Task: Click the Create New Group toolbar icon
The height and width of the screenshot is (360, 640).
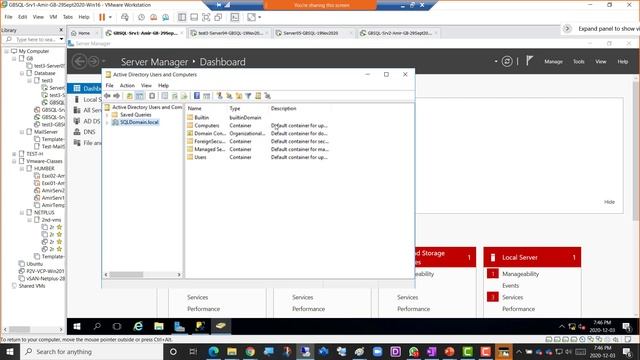Action: point(229,96)
